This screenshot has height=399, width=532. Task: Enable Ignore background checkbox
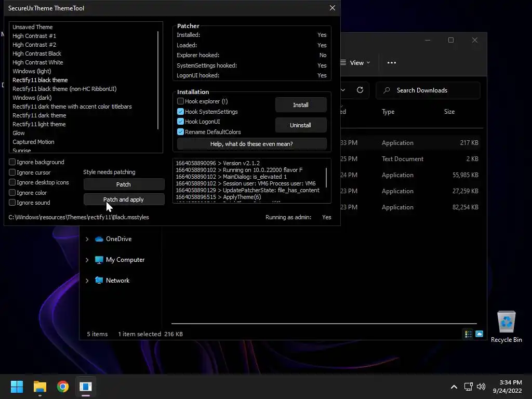pos(12,162)
